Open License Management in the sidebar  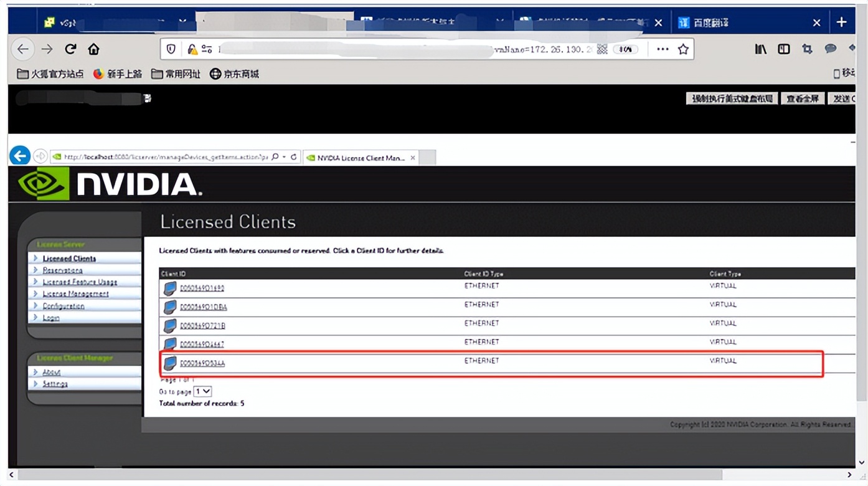coord(75,294)
